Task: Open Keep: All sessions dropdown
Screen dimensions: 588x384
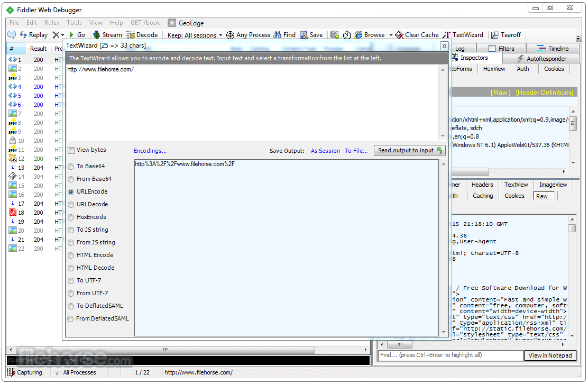Action: coord(195,35)
